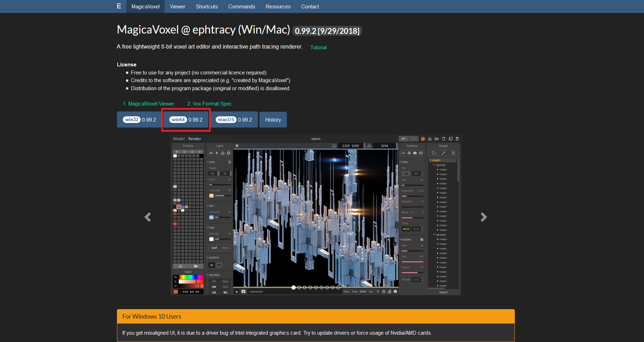
Task: Collapse the BLOOM section triangle
Action: [400, 240]
